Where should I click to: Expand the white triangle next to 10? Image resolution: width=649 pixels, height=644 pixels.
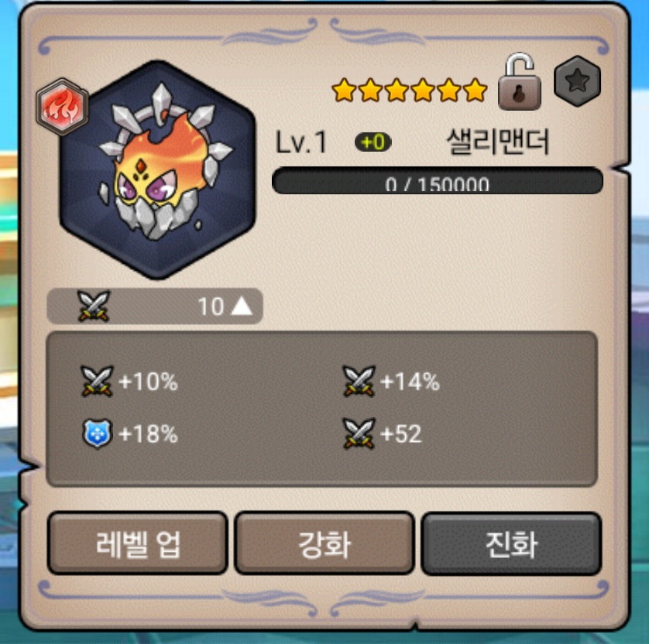coord(242,307)
